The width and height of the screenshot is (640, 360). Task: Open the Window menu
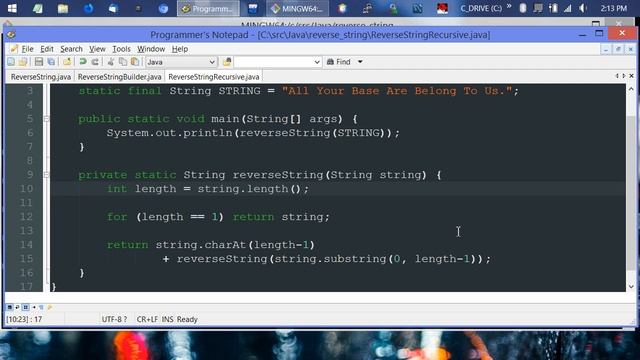point(151,49)
